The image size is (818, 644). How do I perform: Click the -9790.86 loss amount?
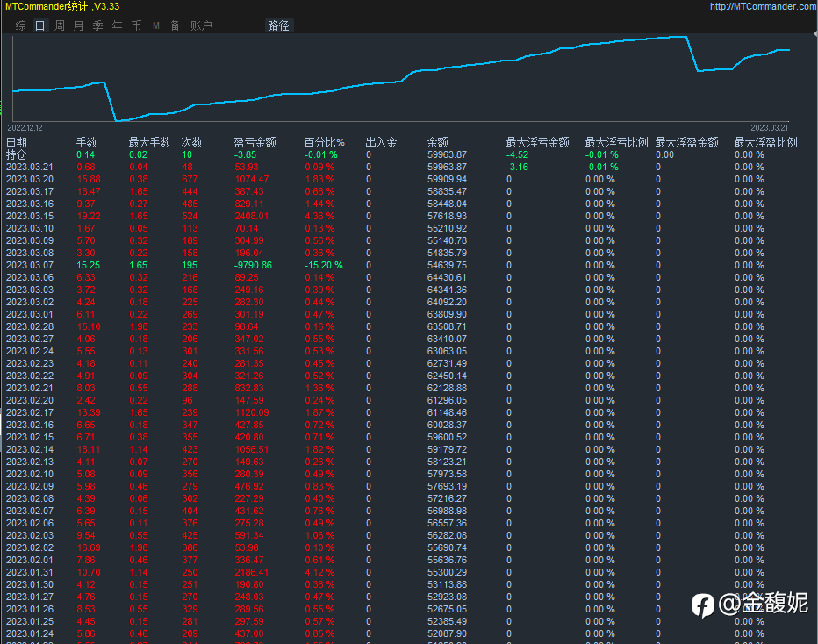click(253, 266)
